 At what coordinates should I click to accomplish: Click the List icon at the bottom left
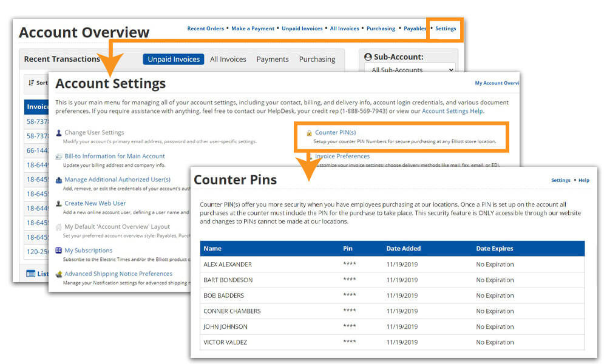[x=30, y=274]
